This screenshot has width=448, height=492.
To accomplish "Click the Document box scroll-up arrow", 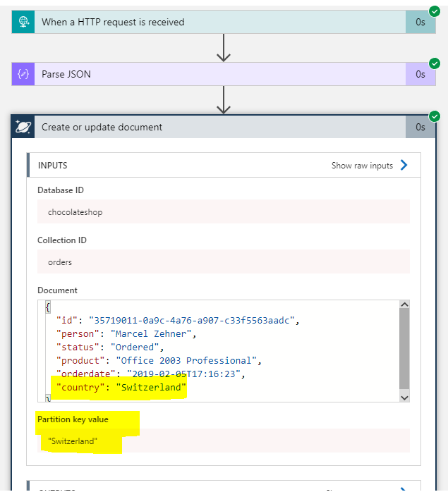I will [x=404, y=305].
